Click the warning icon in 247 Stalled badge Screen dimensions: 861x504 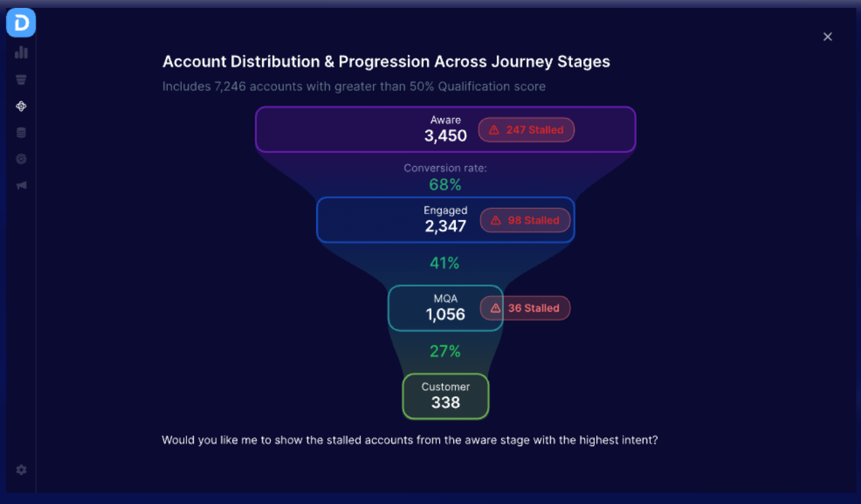(x=494, y=130)
